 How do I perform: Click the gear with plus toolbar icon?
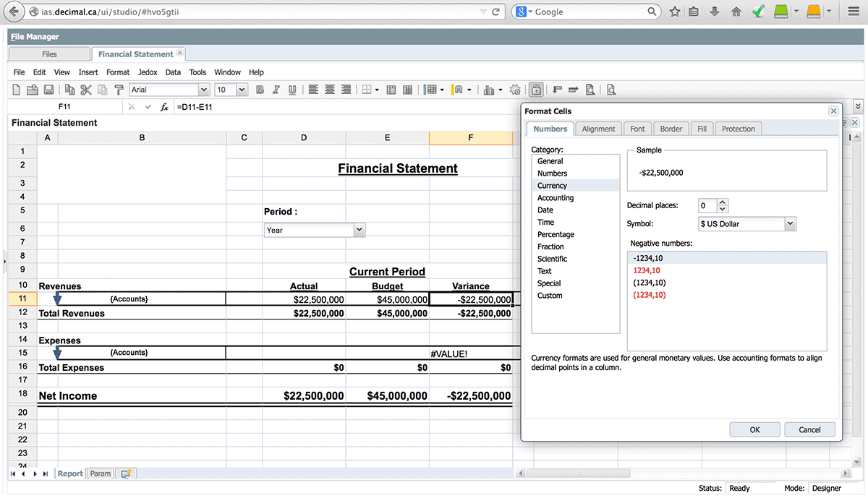click(515, 90)
